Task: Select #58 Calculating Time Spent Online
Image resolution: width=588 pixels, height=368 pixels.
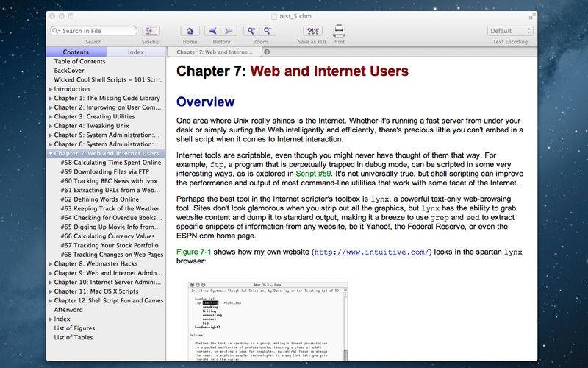Action: (111, 163)
